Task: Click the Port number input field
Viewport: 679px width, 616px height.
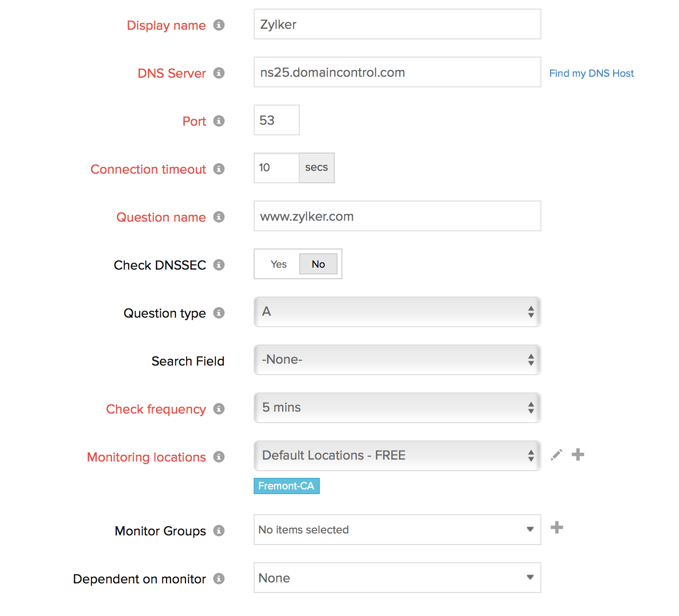Action: click(276, 120)
